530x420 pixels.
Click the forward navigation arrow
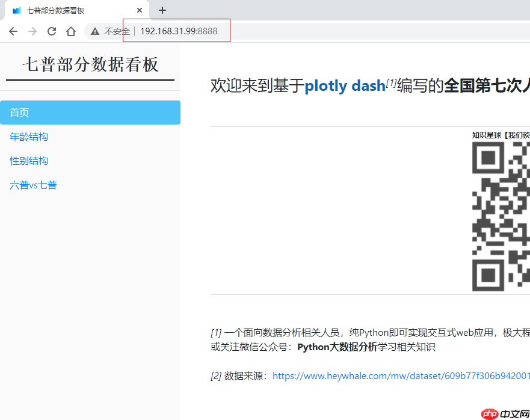click(x=32, y=31)
